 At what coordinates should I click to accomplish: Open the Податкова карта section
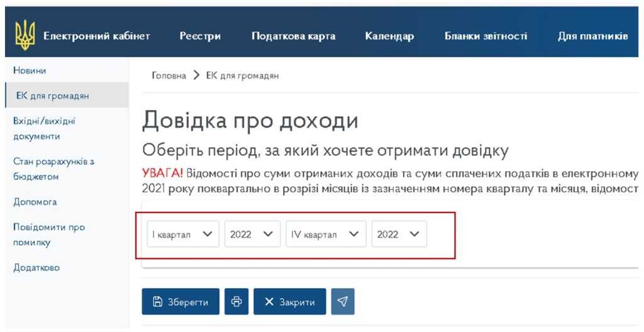point(293,36)
